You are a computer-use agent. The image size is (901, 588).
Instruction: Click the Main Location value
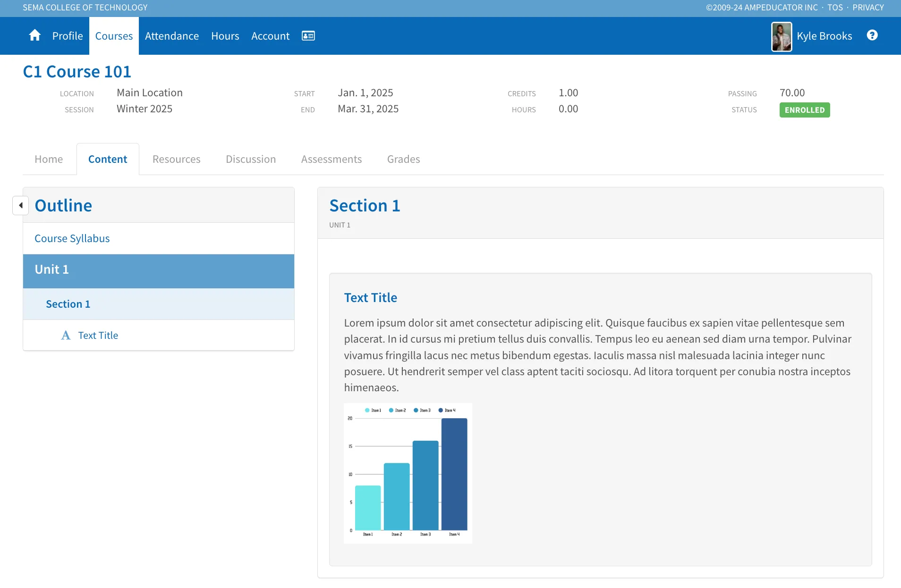pyautogui.click(x=150, y=93)
